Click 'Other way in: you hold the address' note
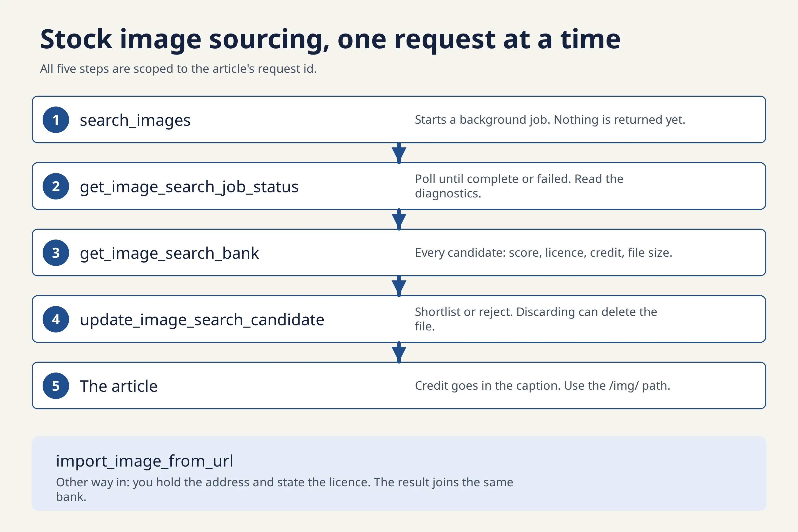798x532 pixels. (x=284, y=489)
